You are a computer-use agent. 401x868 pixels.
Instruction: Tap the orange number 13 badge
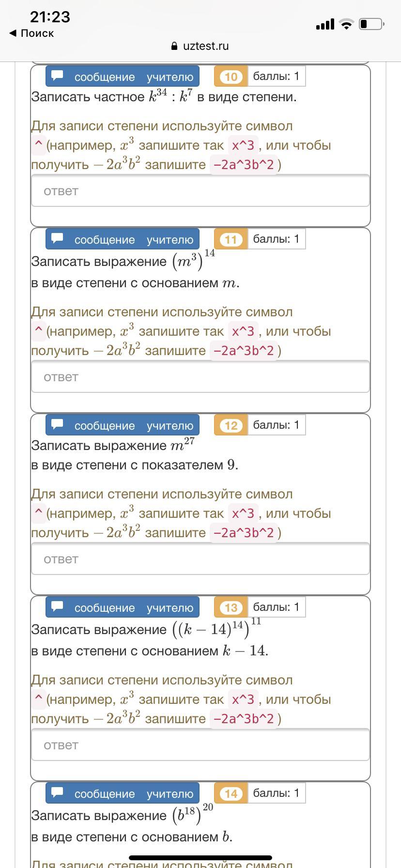pos(231,607)
